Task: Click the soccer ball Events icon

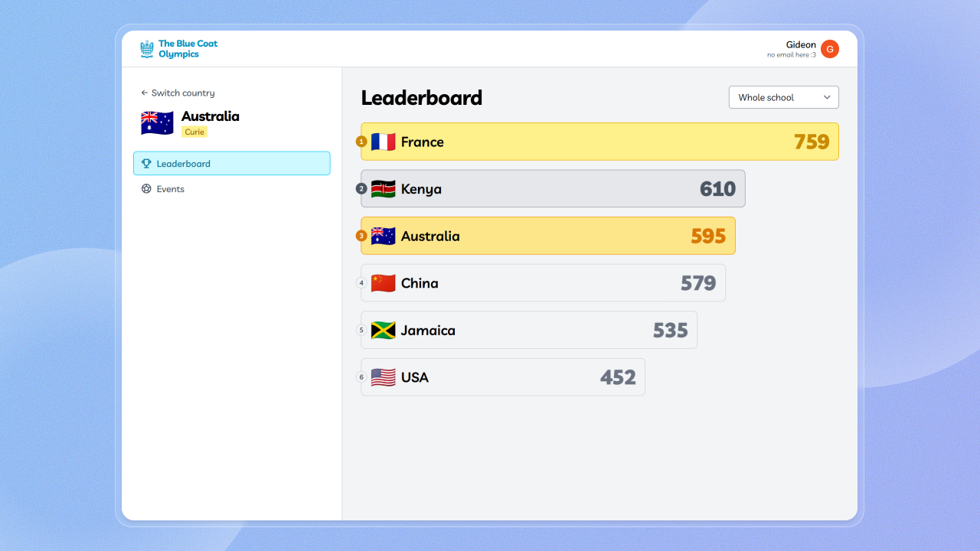Action: (146, 189)
